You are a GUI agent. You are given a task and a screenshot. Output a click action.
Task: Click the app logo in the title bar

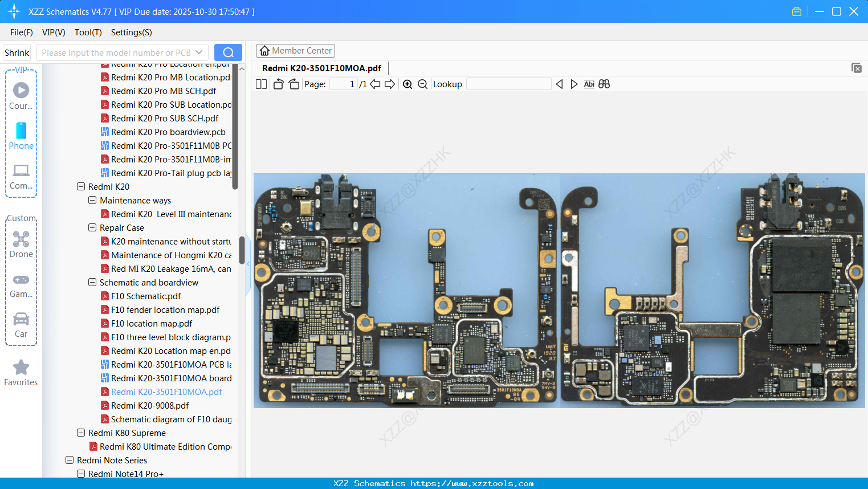(x=14, y=11)
